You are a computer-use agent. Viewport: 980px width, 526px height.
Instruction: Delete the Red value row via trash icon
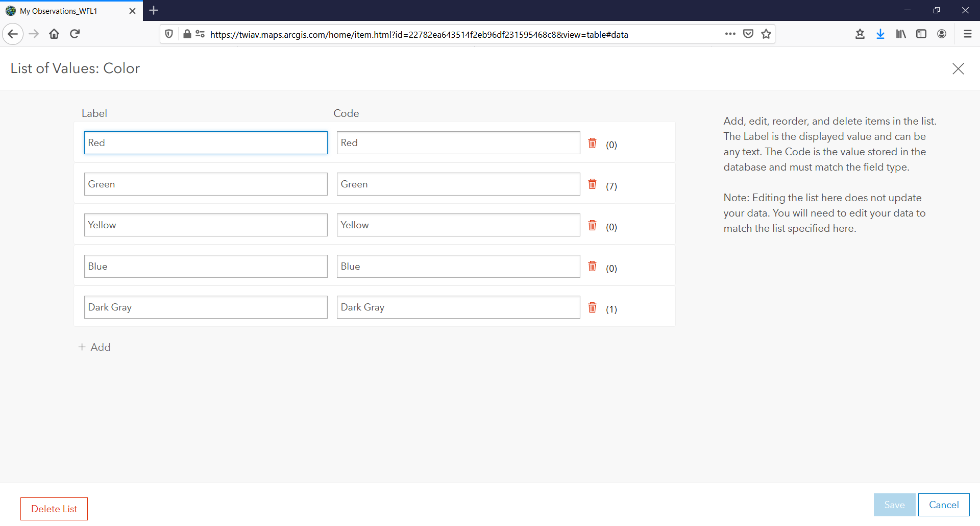click(592, 143)
